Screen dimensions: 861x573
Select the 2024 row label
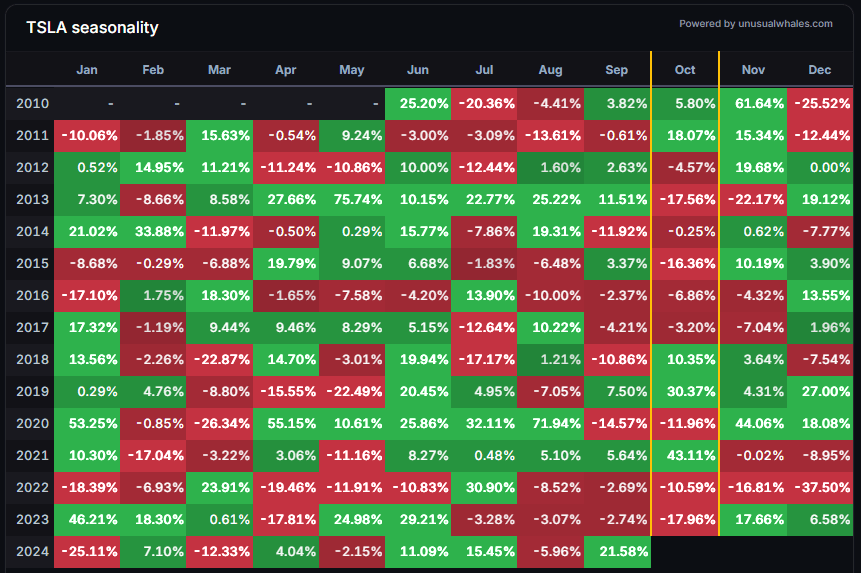pos(33,550)
